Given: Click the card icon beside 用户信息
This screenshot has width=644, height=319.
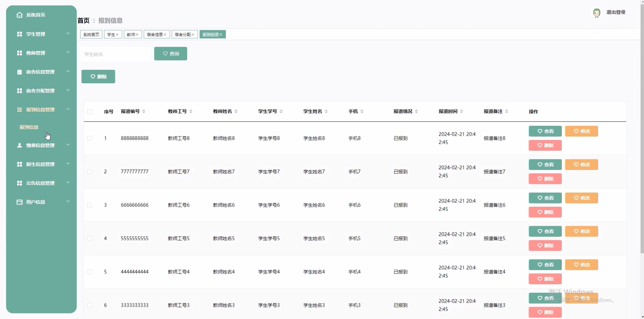Looking at the screenshot, I should [x=20, y=202].
